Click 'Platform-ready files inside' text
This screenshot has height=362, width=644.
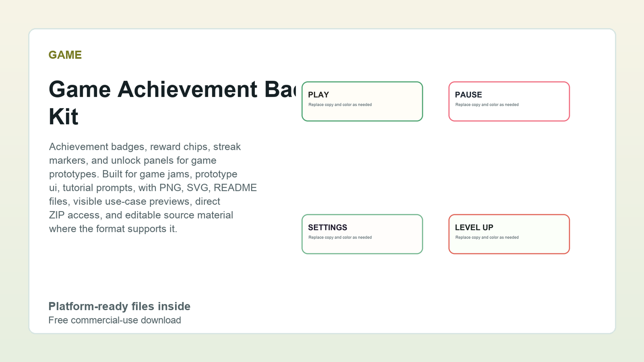pyautogui.click(x=119, y=306)
